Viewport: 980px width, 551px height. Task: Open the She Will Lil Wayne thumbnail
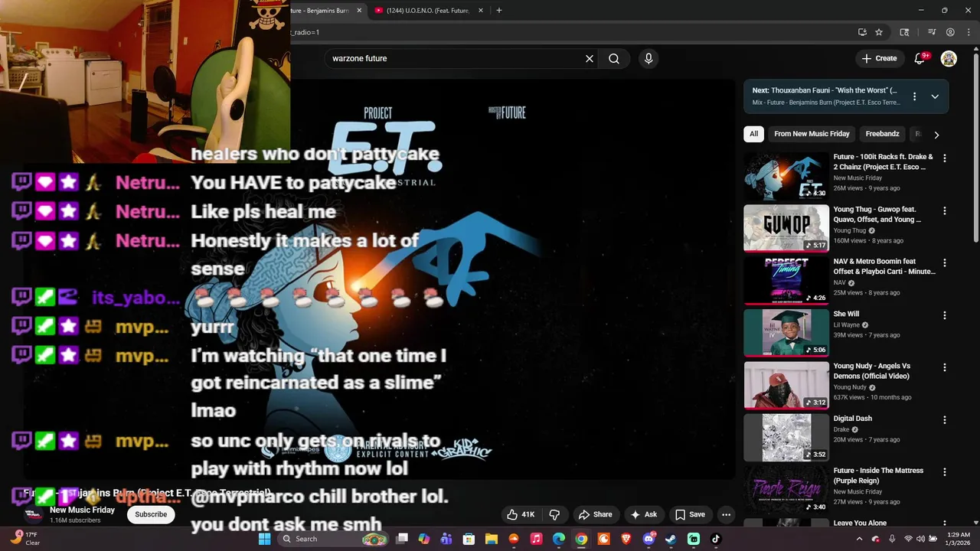[786, 333]
